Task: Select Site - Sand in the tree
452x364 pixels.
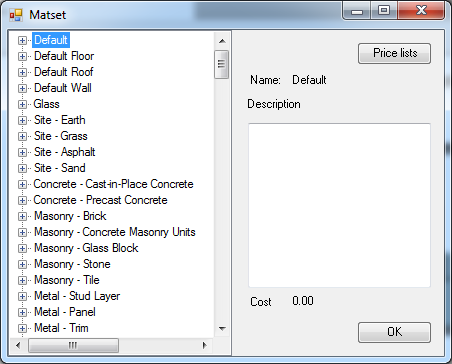Action: tap(60, 168)
